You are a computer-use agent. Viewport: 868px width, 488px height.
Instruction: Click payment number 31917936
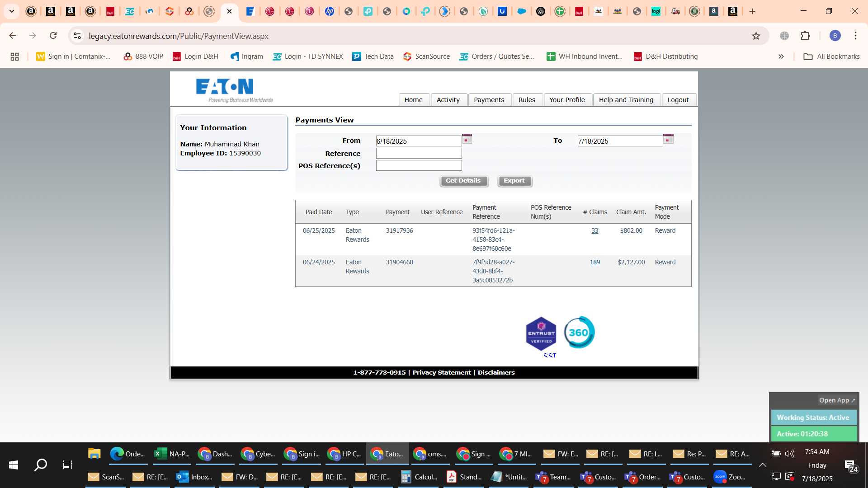(x=399, y=230)
